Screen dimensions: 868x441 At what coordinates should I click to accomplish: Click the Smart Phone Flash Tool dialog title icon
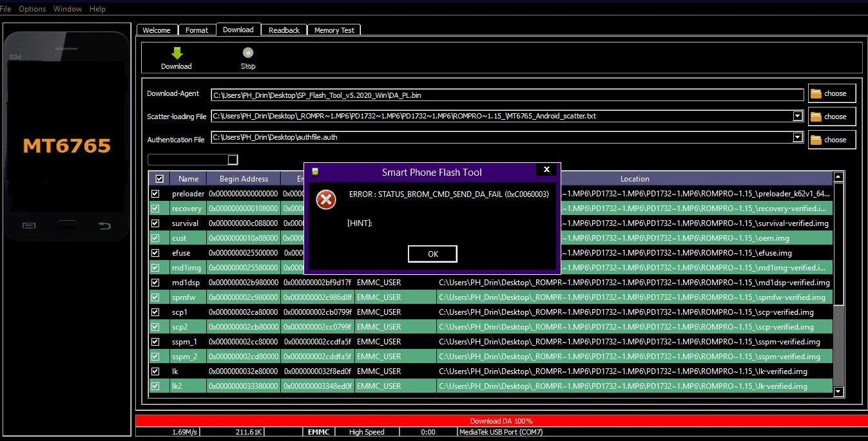pos(315,172)
